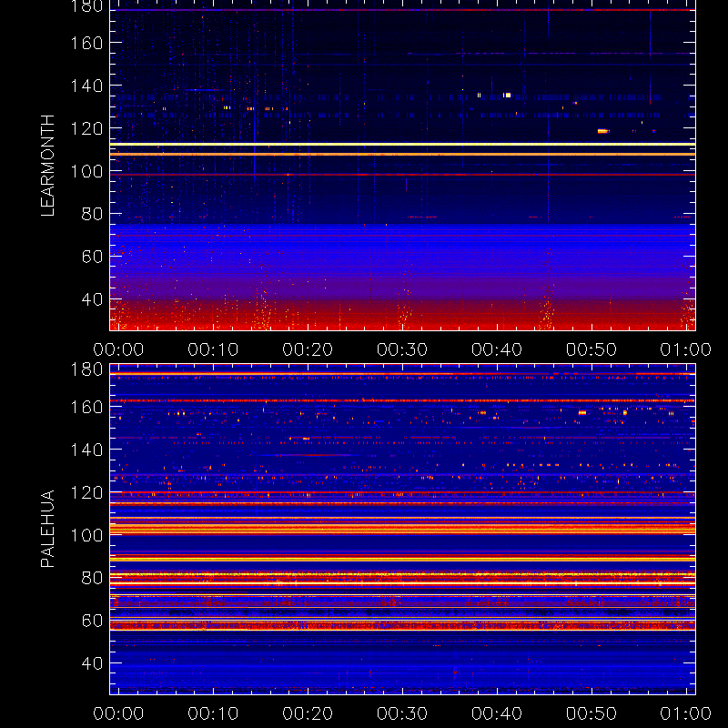The image size is (728, 728).
Task: Click the 00:40 time label under Palehua plot
Action: [497, 713]
